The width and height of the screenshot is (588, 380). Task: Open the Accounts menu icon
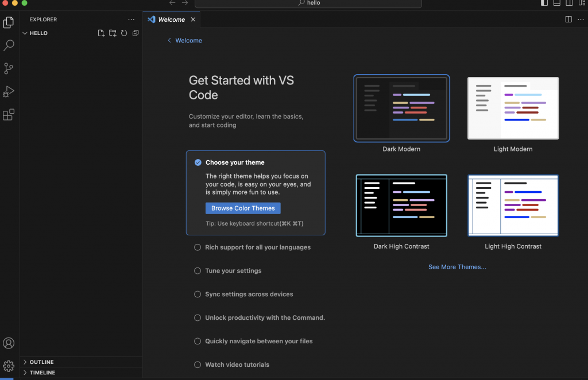coord(9,343)
